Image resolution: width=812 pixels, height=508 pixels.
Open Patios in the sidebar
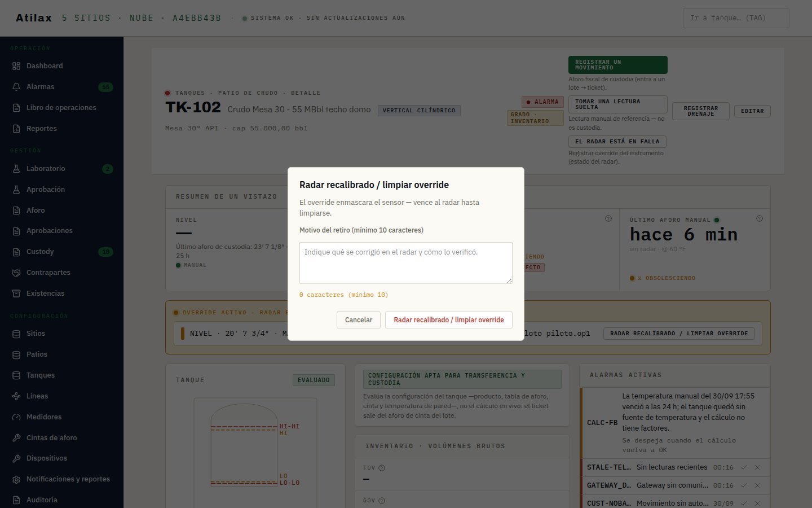[x=61, y=354]
